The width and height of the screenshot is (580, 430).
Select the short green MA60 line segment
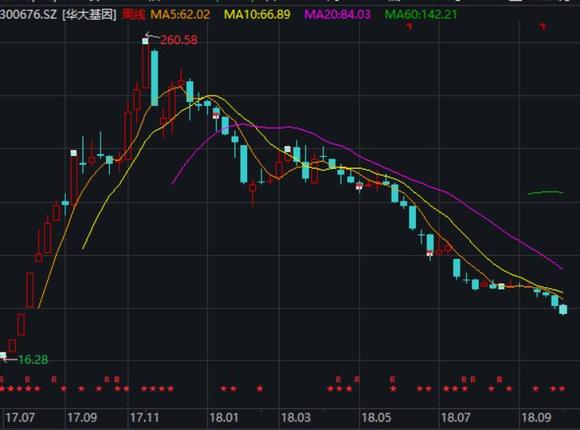click(546, 192)
